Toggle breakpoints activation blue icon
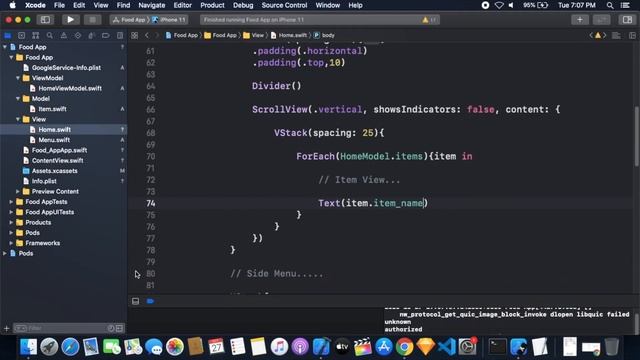Screen dimensions: 640x360 150,301
